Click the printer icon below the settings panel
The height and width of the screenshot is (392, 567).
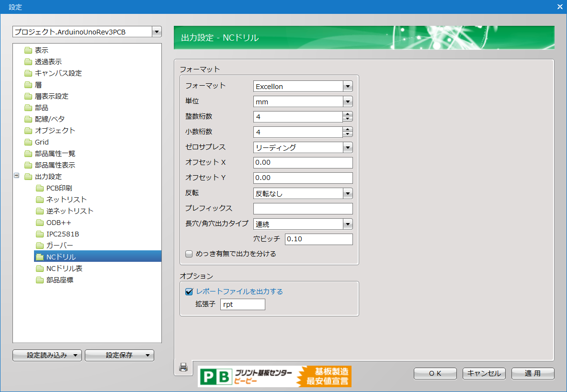[183, 367]
